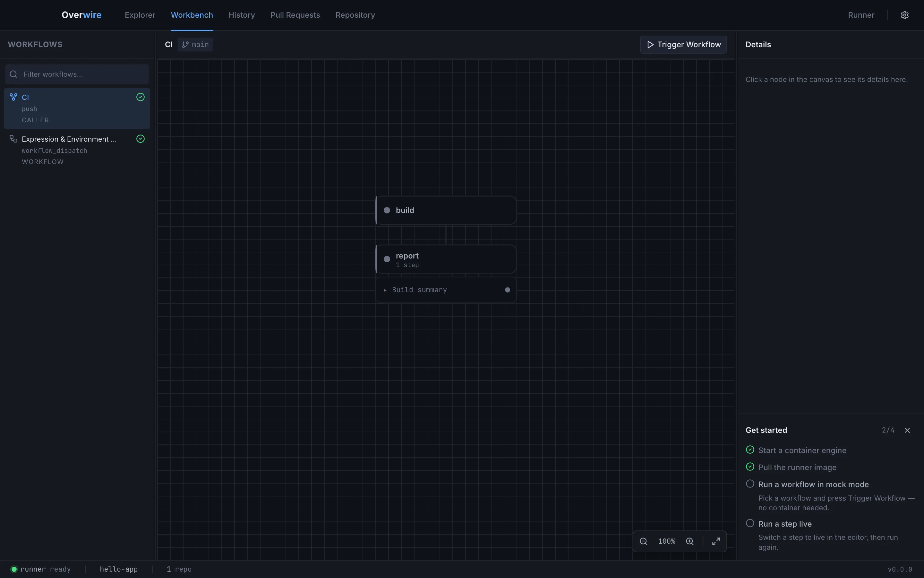The height and width of the screenshot is (578, 924).
Task: Open the History tab
Action: pos(242,15)
